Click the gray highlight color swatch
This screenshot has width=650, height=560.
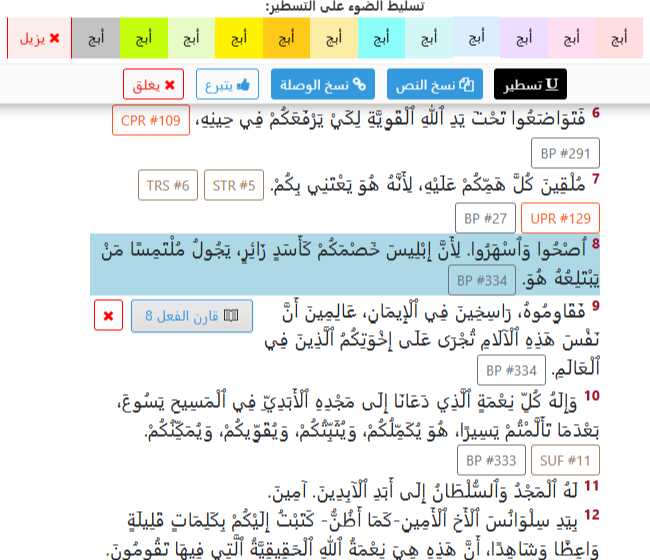tap(96, 38)
